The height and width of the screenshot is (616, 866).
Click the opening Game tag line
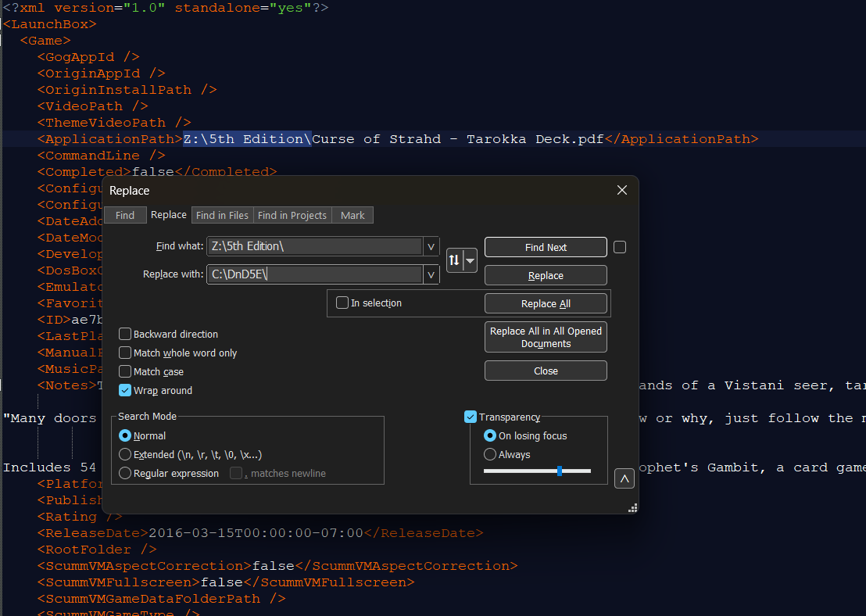tap(45, 41)
